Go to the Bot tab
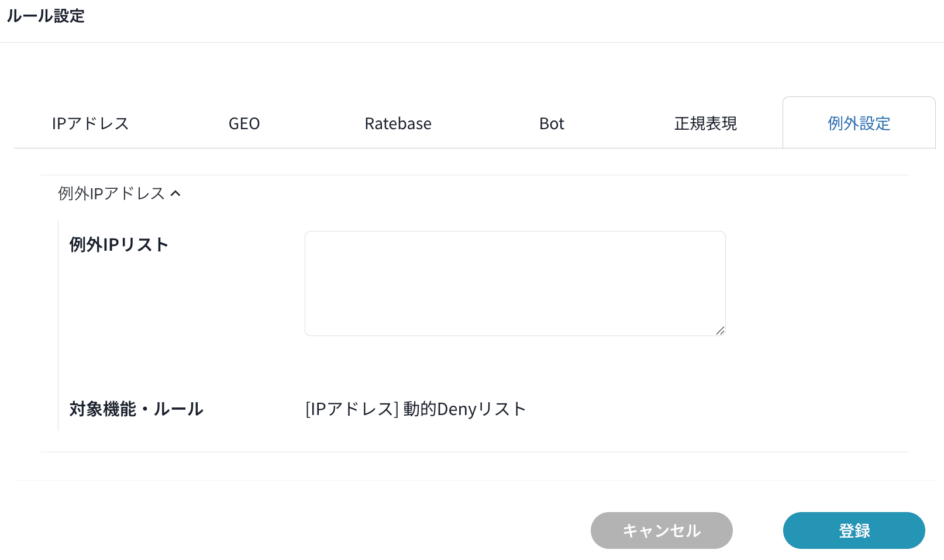Image resolution: width=944 pixels, height=560 pixels. 552,123
